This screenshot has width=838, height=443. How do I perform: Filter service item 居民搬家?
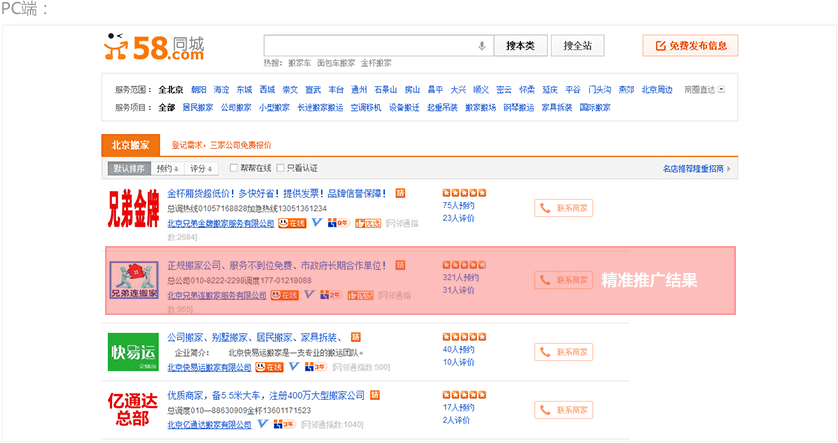(x=198, y=107)
